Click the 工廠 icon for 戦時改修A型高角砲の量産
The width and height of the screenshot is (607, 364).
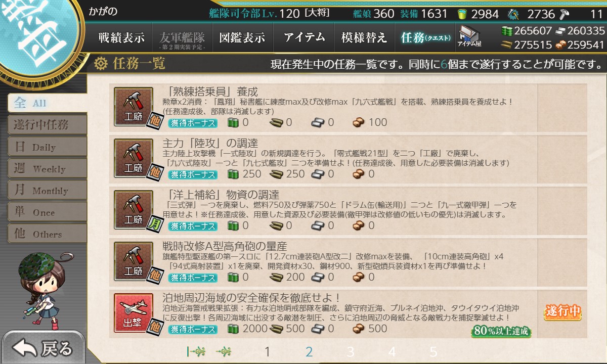pos(134,261)
